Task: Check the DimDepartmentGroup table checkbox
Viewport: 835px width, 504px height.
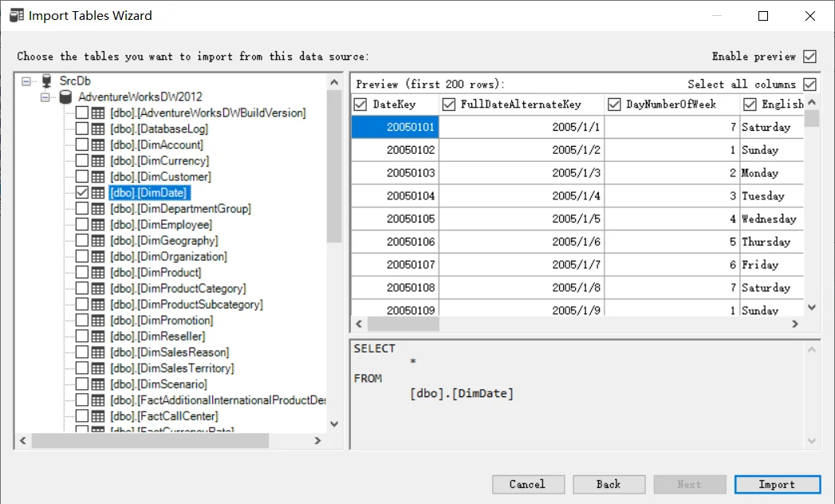Action: pyautogui.click(x=82, y=208)
